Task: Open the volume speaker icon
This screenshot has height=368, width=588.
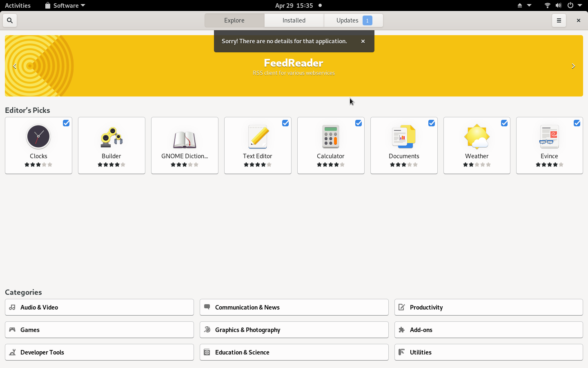Action: coord(559,5)
